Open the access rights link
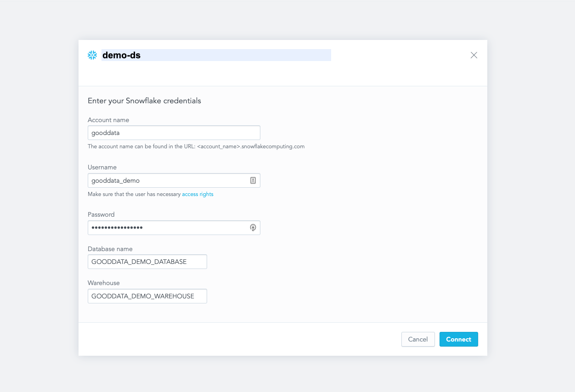Viewport: 575px width, 392px height. 197,194
